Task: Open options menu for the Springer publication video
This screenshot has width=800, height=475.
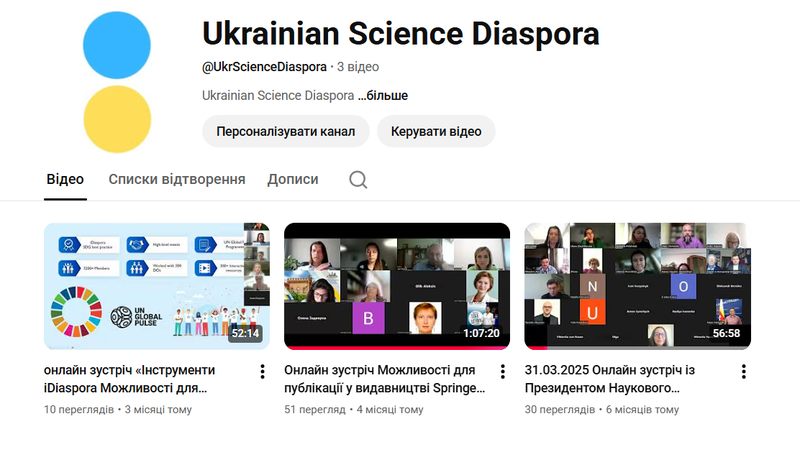Action: point(503,372)
